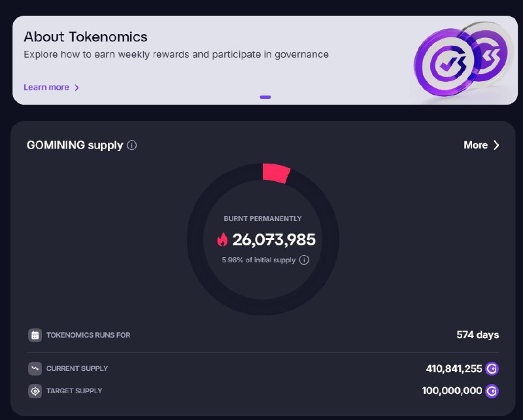Click the Current Supply trend icon
The height and width of the screenshot is (420, 523).
click(35, 368)
